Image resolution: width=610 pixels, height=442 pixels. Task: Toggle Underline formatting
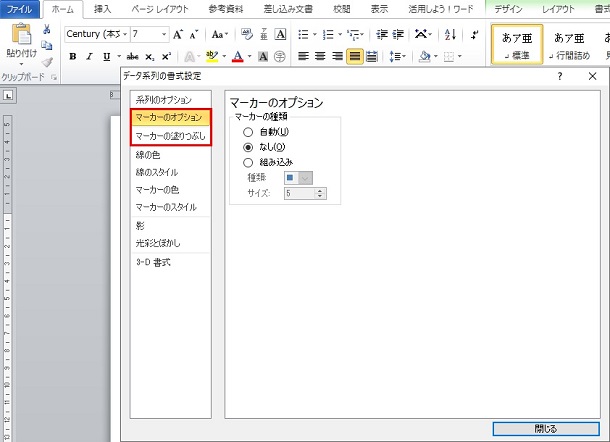(107, 57)
